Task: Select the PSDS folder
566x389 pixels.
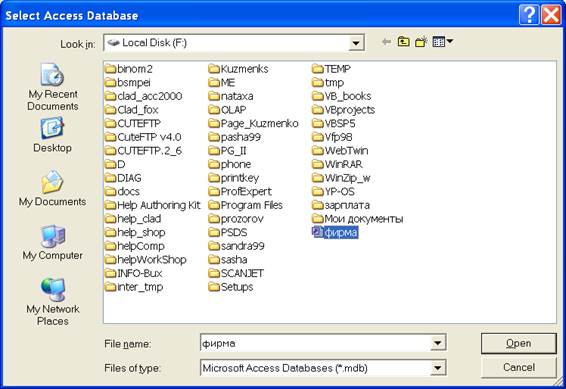Action: click(228, 232)
